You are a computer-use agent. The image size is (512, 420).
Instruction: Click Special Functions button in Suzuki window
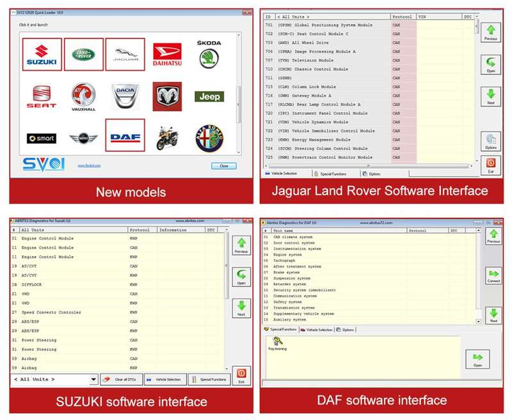coord(209,380)
